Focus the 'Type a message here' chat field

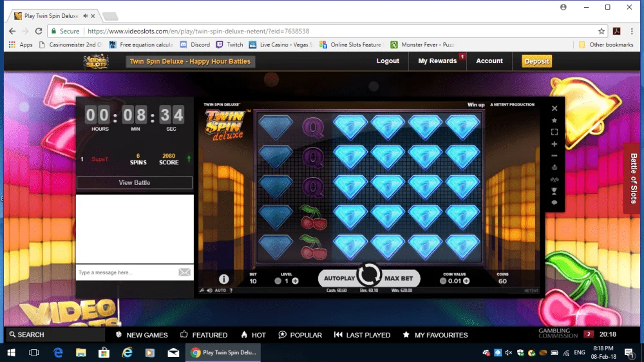coord(127,272)
